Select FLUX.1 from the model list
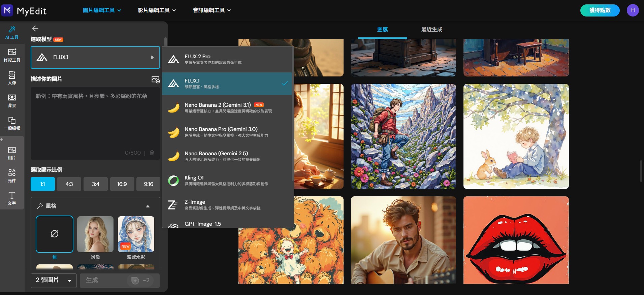Screen dimensions: 644x295 [227, 84]
